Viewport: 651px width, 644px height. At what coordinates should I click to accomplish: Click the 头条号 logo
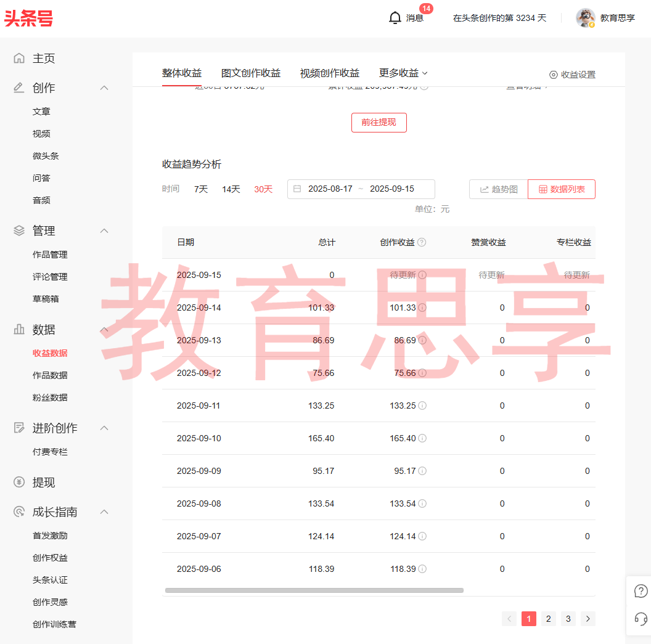click(x=28, y=18)
